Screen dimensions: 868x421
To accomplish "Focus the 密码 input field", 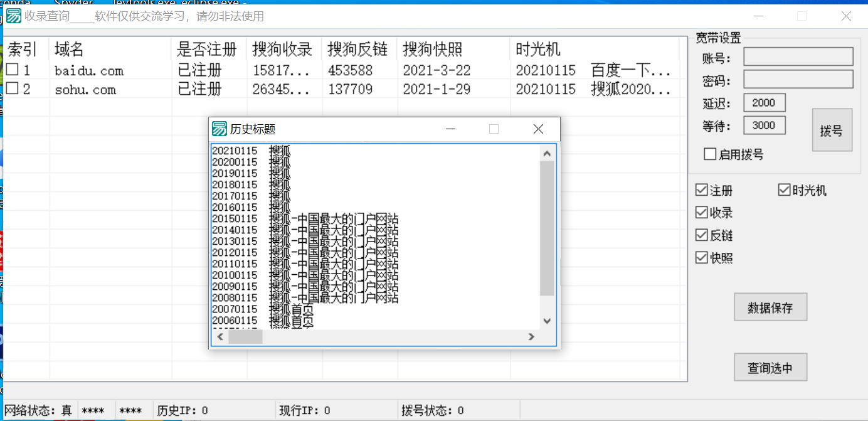I will (x=798, y=79).
